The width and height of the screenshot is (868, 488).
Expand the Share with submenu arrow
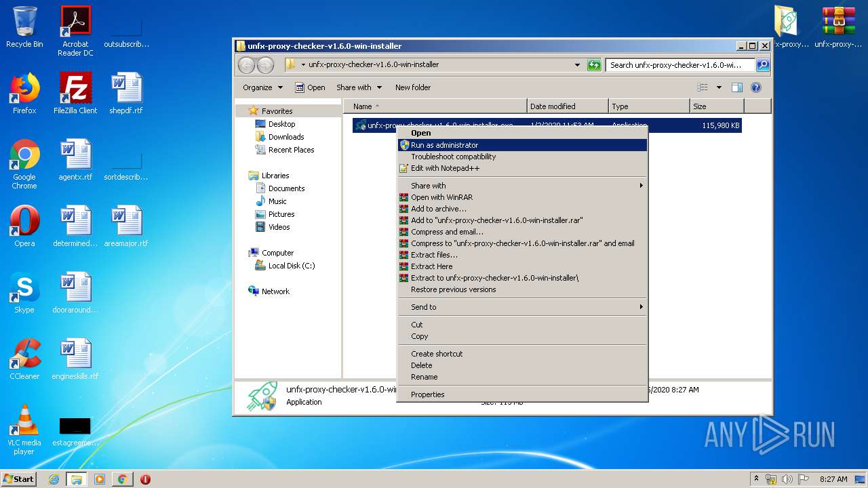point(640,186)
